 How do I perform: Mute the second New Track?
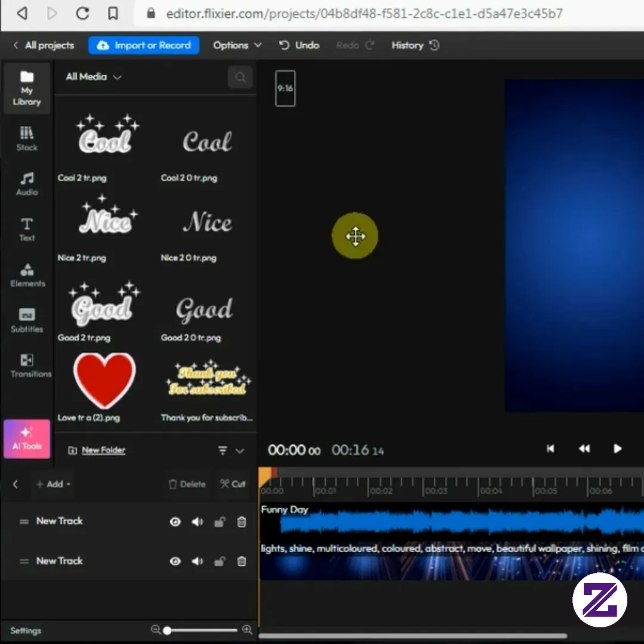pos(197,561)
